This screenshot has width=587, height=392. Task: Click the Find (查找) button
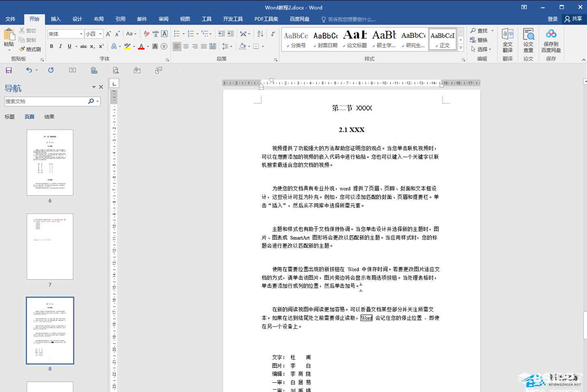tap(479, 31)
